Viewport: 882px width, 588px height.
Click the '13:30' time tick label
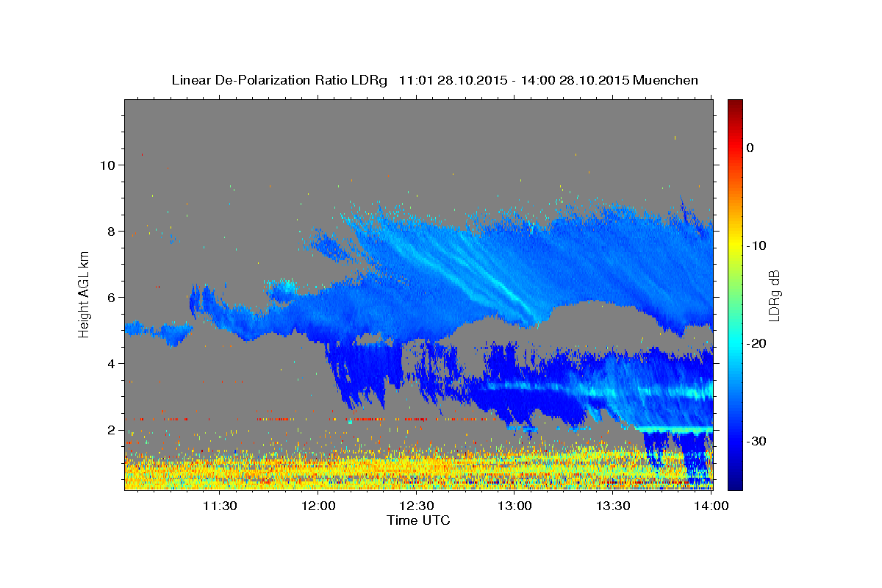pos(614,506)
